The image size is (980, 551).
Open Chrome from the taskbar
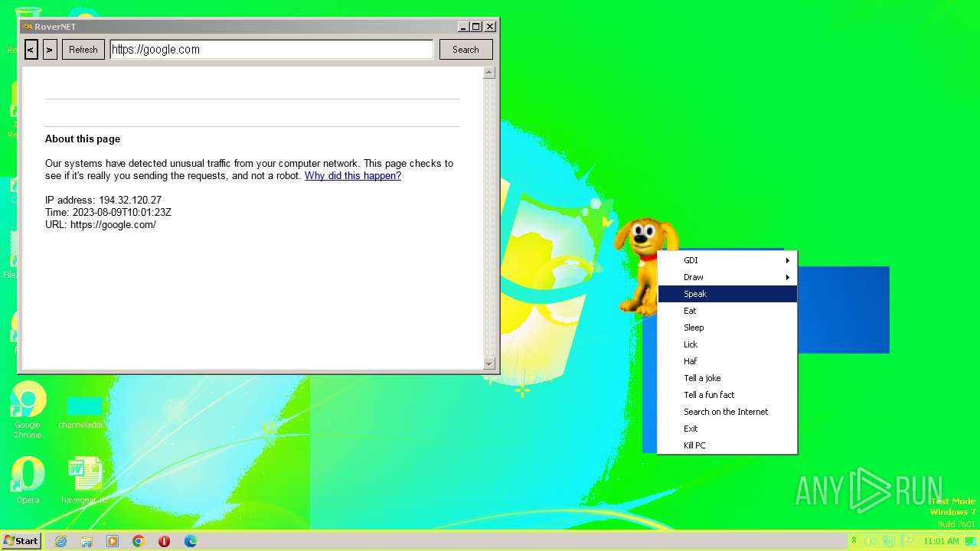[x=139, y=541]
